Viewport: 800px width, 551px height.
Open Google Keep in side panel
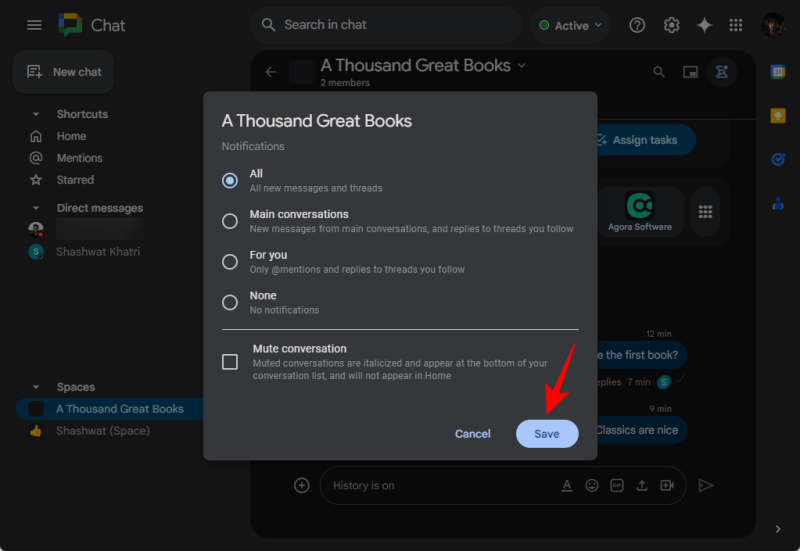pyautogui.click(x=778, y=116)
